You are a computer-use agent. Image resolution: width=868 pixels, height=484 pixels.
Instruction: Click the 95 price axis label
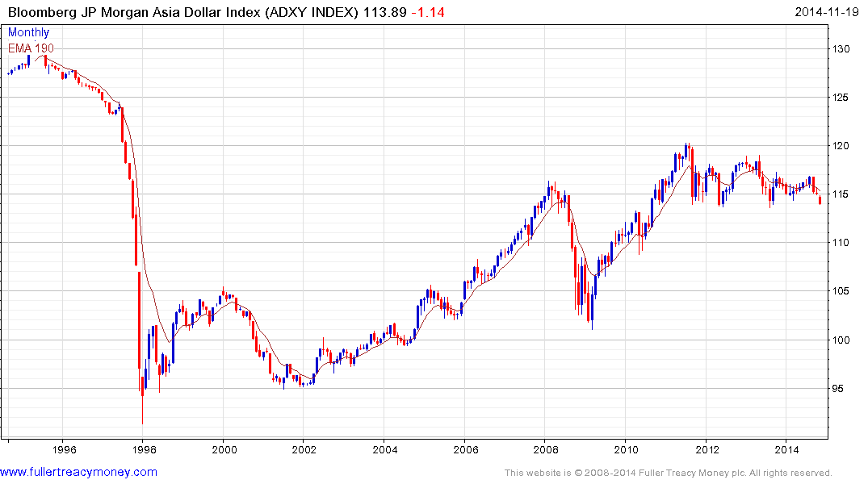pyautogui.click(x=838, y=389)
